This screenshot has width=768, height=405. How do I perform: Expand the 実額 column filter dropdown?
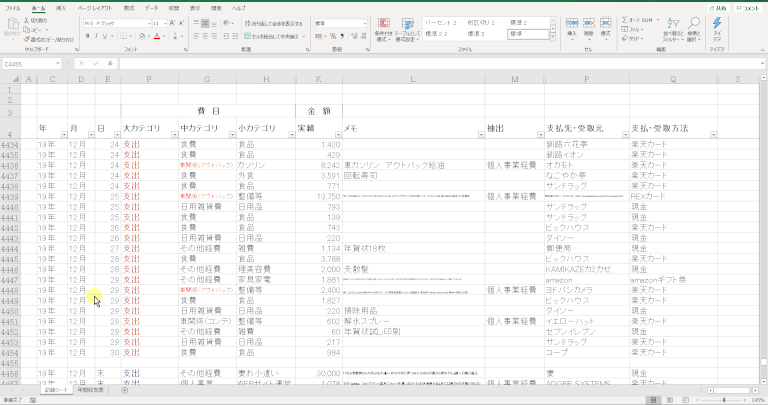coord(336,134)
